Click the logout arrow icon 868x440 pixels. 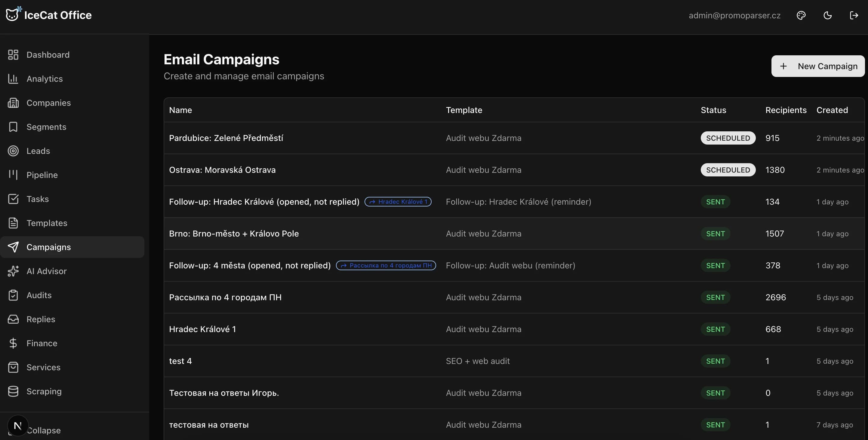coord(854,16)
